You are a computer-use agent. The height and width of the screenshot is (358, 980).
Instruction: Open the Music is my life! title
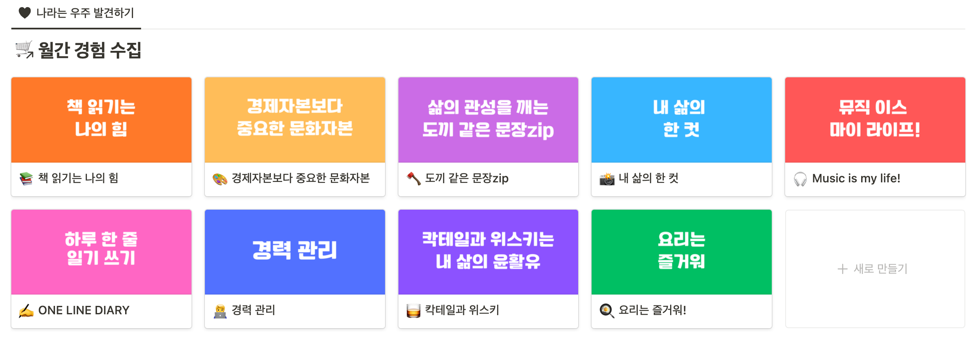[856, 179]
